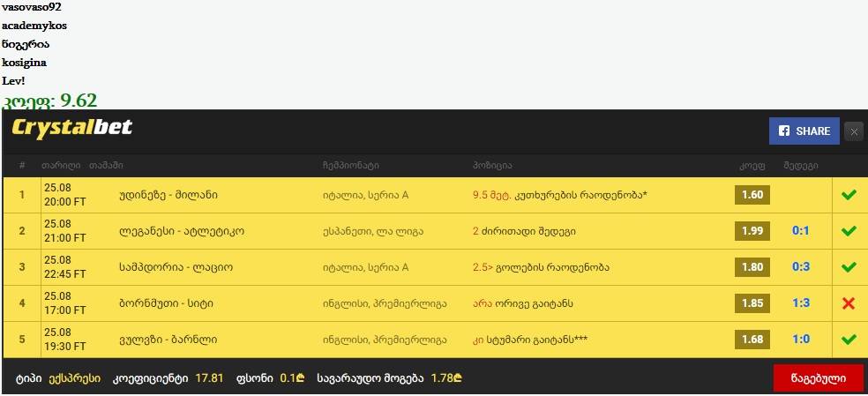Screen dimensions: 868x396
Task: Click match უდინეზე - მილანი
Action: pyautogui.click(x=168, y=195)
